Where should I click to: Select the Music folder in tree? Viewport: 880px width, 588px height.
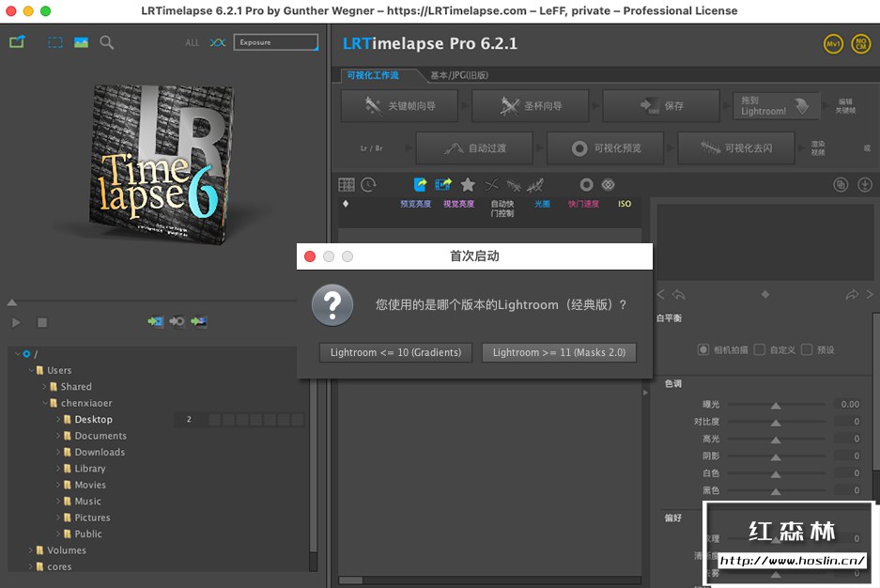[x=87, y=501]
